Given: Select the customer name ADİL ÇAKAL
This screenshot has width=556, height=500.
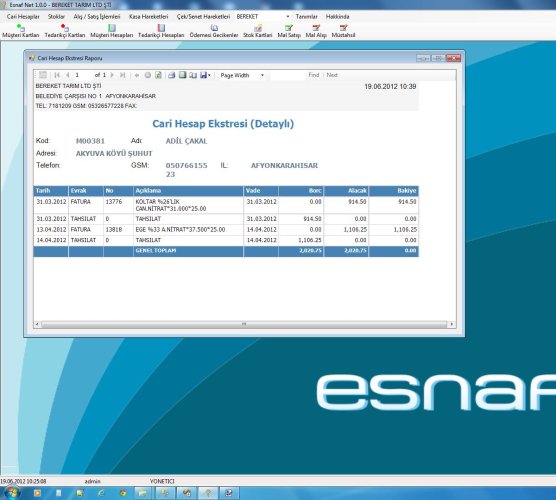Looking at the screenshot, I should (187, 141).
